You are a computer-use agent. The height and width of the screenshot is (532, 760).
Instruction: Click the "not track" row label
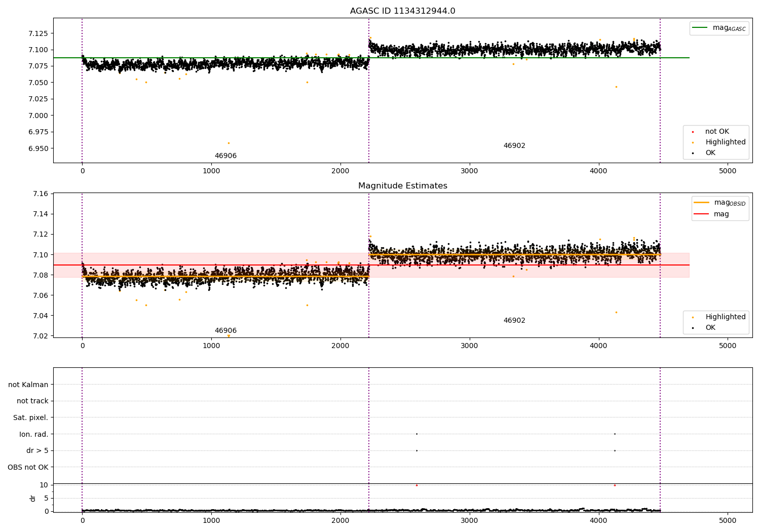pyautogui.click(x=32, y=401)
